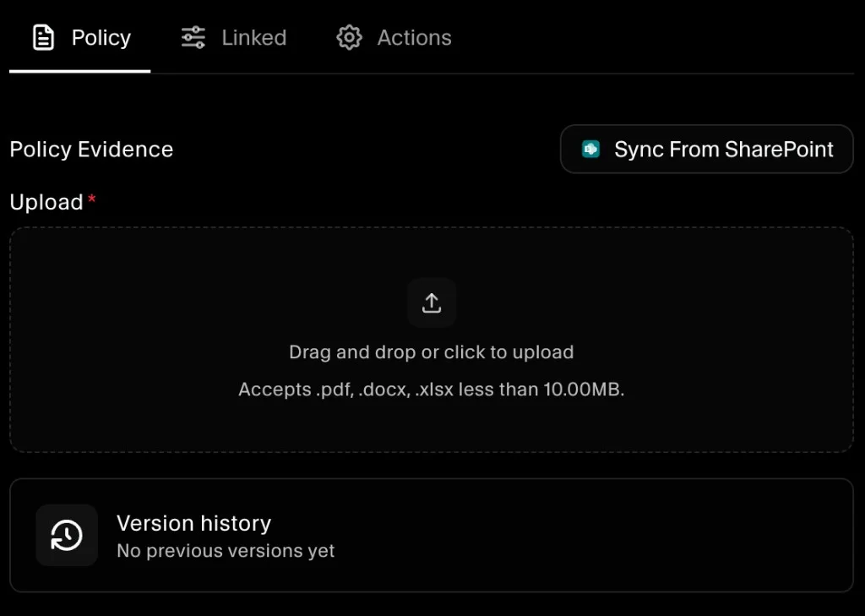This screenshot has width=865, height=616.
Task: Open the Actions tab
Action: tap(394, 37)
